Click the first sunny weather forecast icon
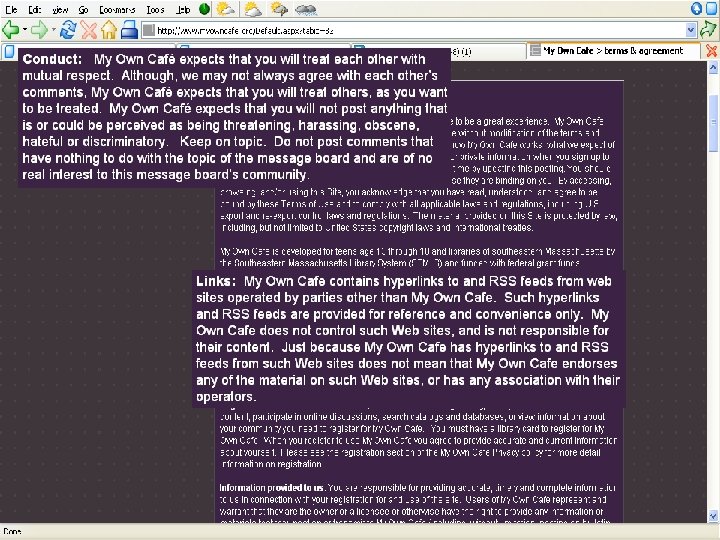Viewport: 720px width, 540px height. (225, 9)
